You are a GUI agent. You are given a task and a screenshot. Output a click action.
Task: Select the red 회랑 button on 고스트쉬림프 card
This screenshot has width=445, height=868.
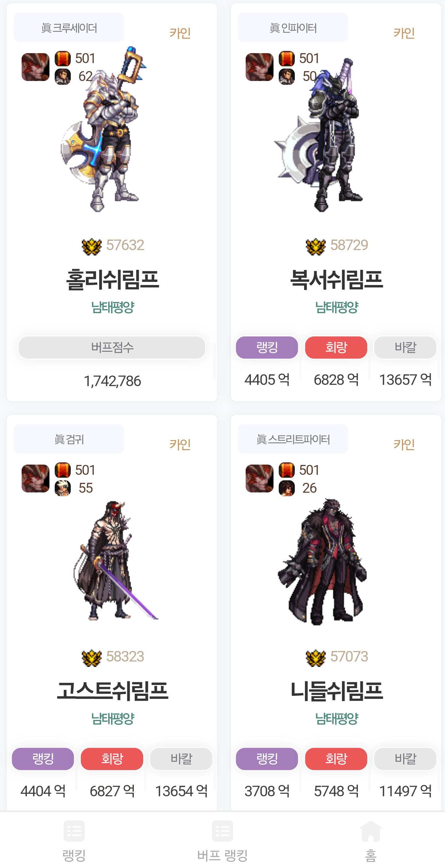click(x=112, y=759)
